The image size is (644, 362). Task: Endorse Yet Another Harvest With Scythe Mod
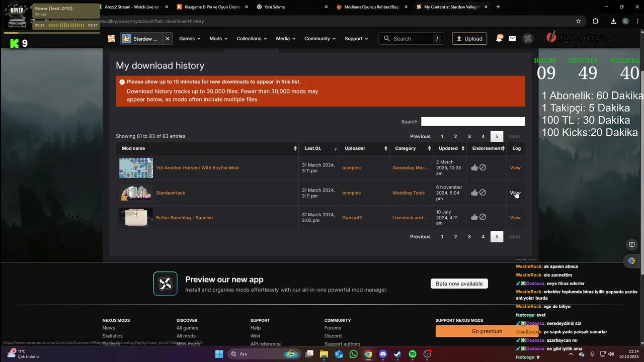point(474,167)
